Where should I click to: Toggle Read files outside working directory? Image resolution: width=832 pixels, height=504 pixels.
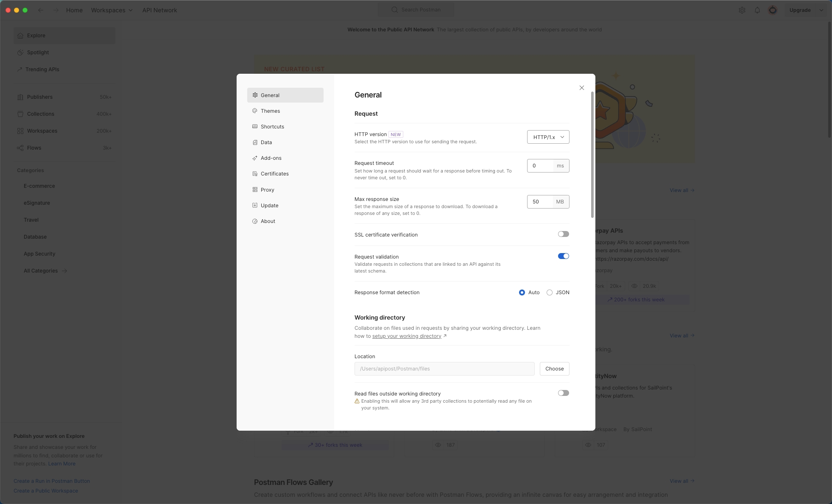click(x=563, y=393)
